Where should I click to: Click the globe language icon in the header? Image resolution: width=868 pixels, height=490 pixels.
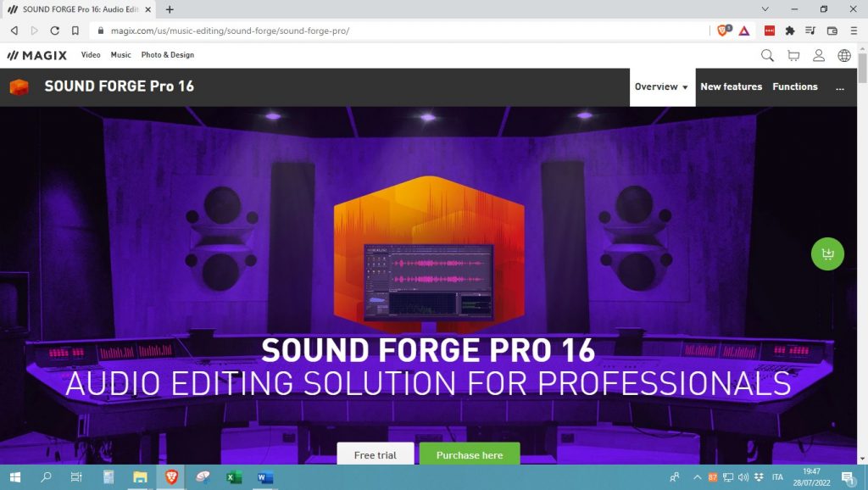click(843, 55)
